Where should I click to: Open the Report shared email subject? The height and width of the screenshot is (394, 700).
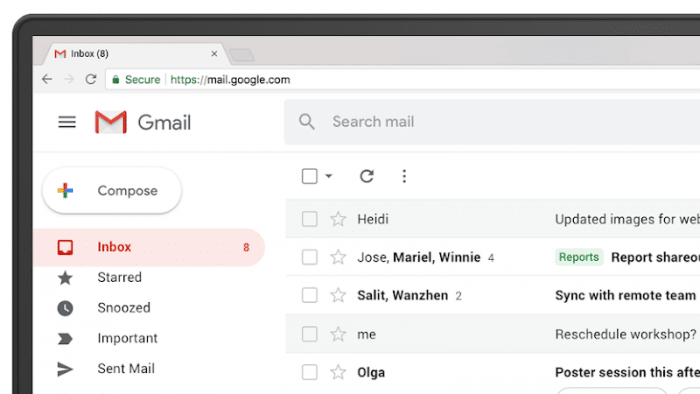(655, 257)
